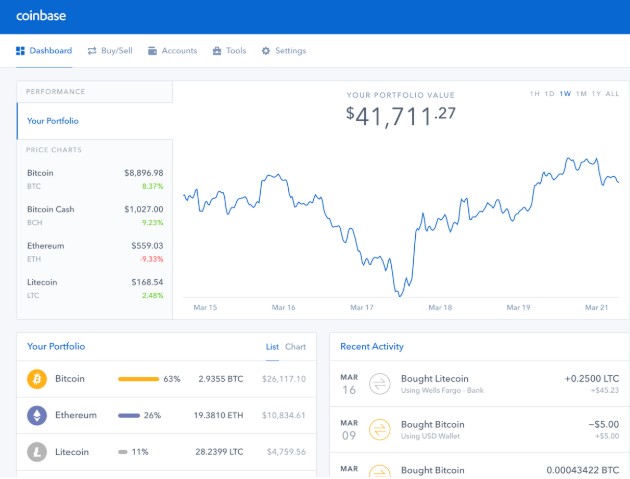Click the Ethereum coin icon in portfolio

(37, 415)
